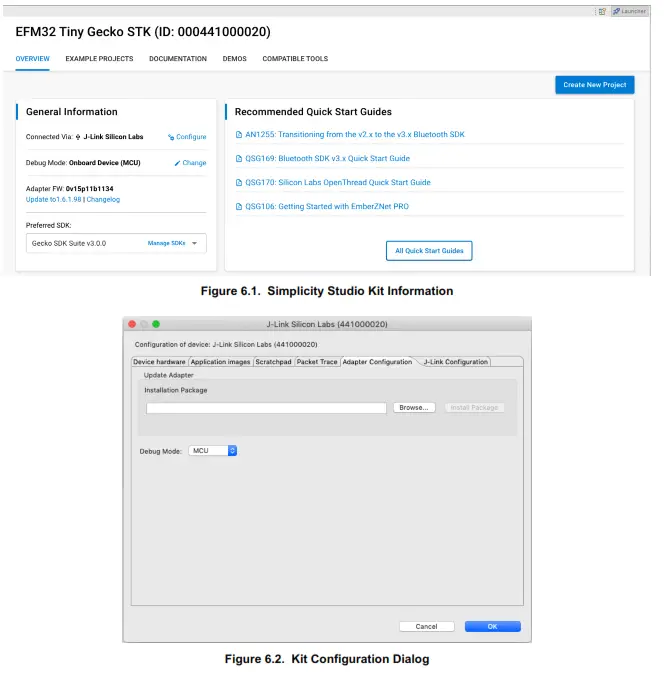The height and width of the screenshot is (673, 664).
Task: Open the adapter firmware Changelog link
Action: click(x=103, y=200)
